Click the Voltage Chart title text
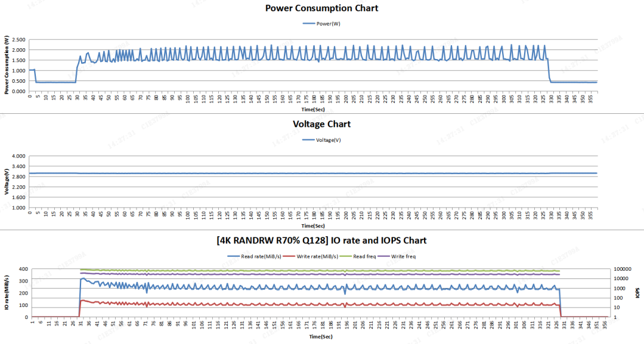Screen dimensions: 644x344 coord(322,124)
